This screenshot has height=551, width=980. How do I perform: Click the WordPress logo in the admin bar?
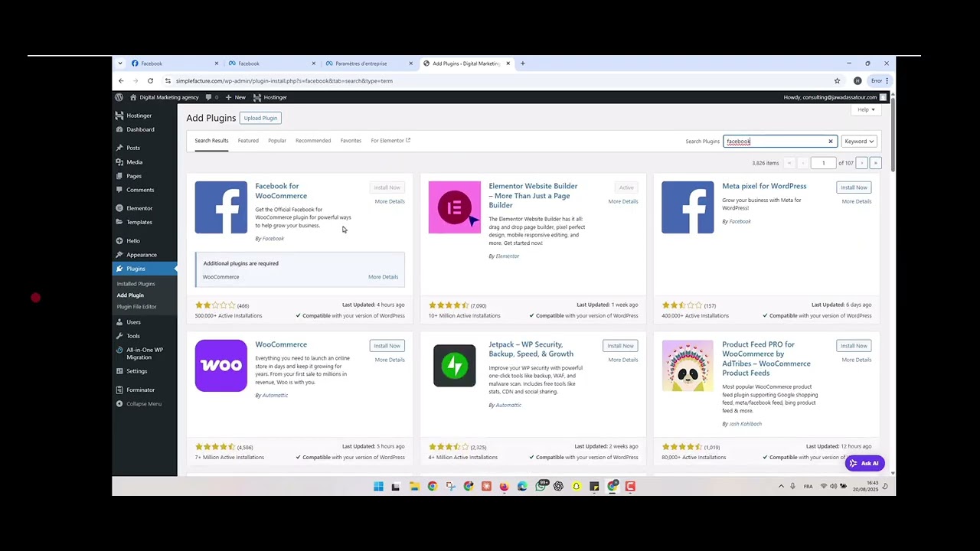point(119,97)
